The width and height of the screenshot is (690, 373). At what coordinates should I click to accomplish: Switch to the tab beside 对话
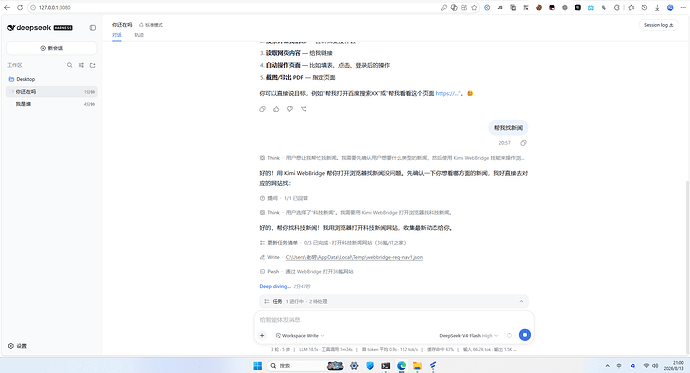(x=139, y=35)
